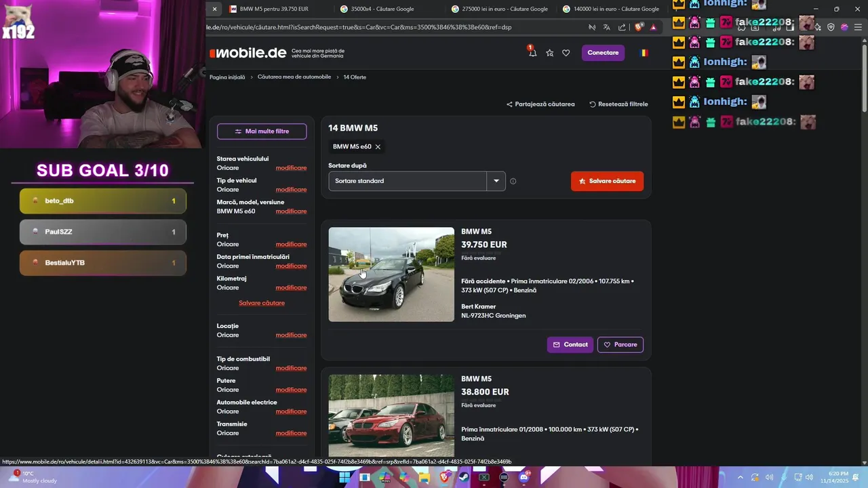Click modificare next to Data primei înmatriculări
Viewport: 868px width, 488px height.
point(291,266)
